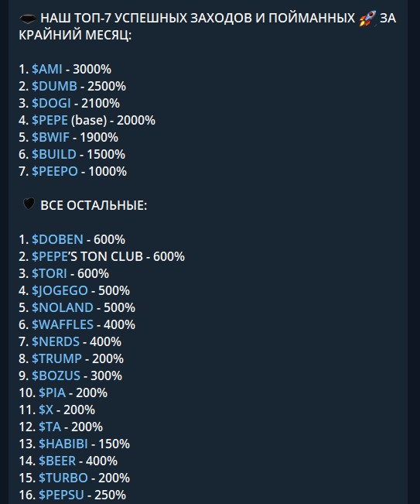Open the $PEPE (base) cashtag
The height and width of the screenshot is (504, 420).
(50, 120)
